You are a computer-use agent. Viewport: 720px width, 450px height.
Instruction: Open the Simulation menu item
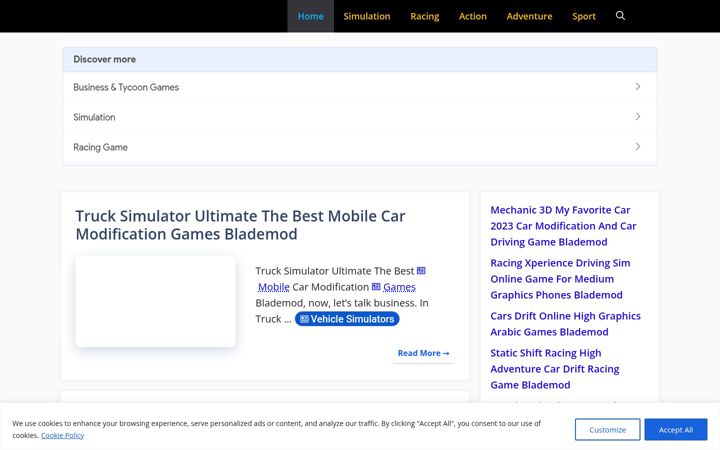point(367,16)
